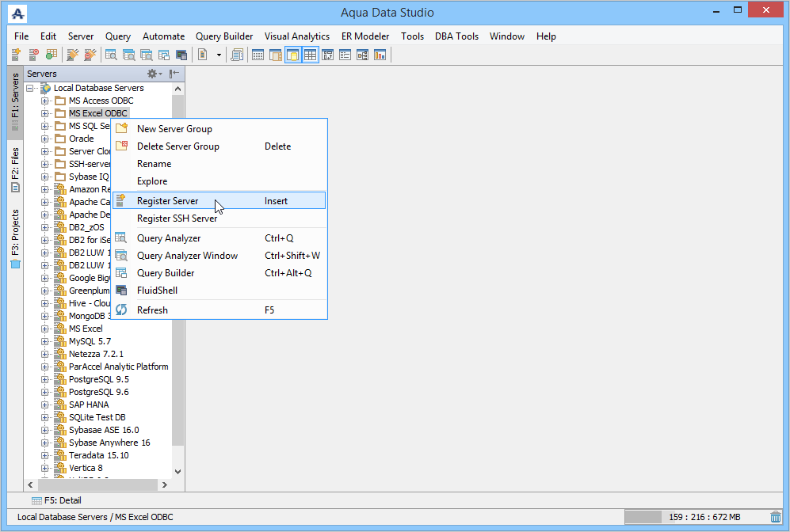Collapse the Local Database Servers root node
The height and width of the screenshot is (532, 790).
[30, 88]
